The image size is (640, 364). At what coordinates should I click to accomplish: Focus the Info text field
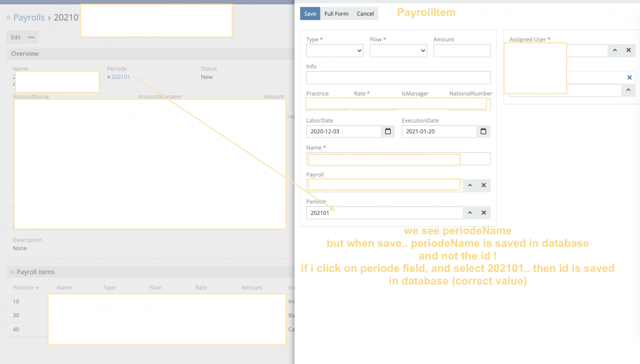pyautogui.click(x=398, y=78)
